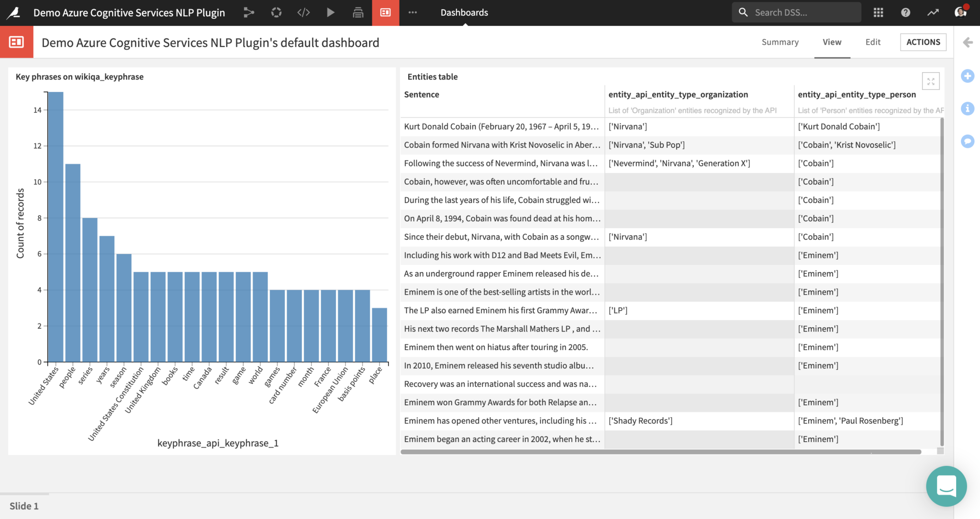The height and width of the screenshot is (519, 980).
Task: Switch to the Summary tab
Action: point(780,42)
